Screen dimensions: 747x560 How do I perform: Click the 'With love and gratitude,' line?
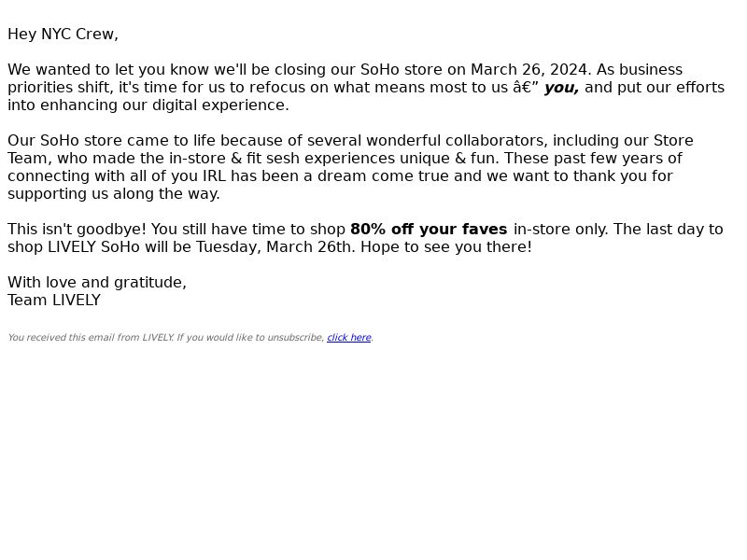coord(97,283)
